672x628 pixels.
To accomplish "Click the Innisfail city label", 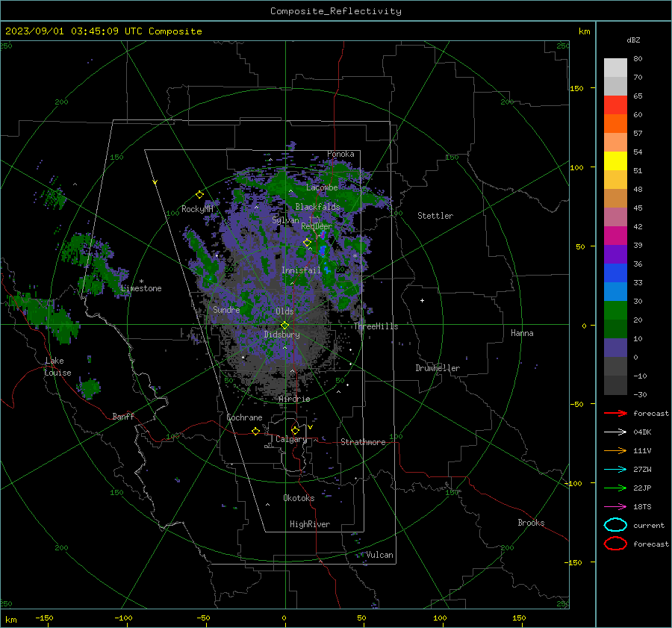I will click(x=301, y=270).
